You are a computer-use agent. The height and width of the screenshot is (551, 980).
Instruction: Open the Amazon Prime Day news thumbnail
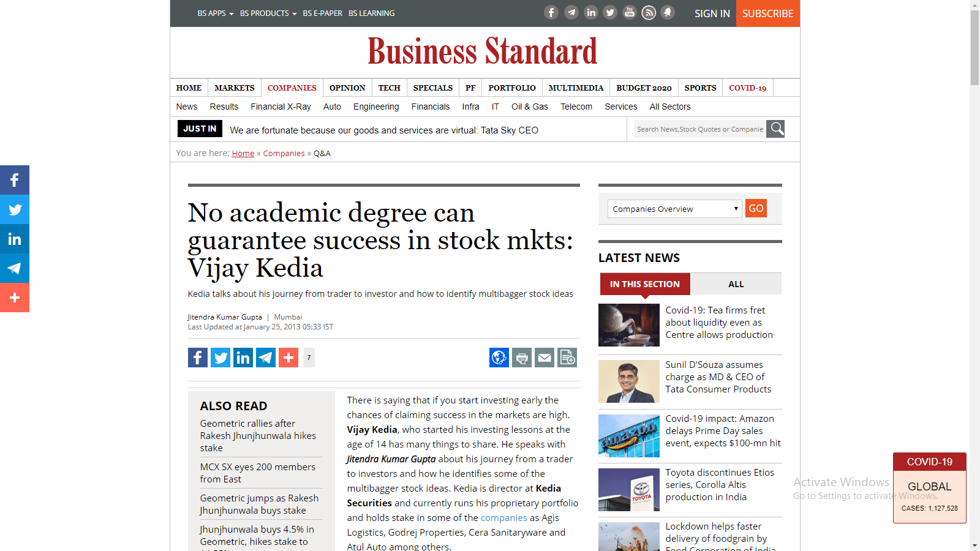629,436
